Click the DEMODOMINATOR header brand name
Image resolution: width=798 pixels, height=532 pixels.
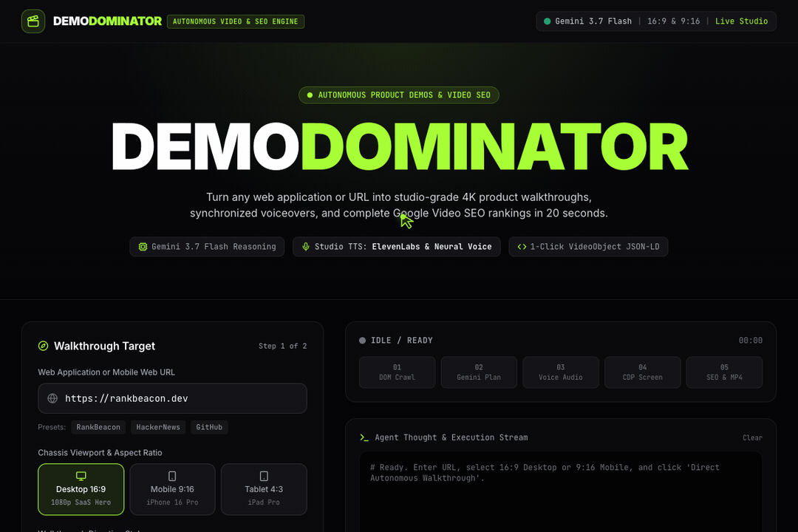(x=107, y=21)
